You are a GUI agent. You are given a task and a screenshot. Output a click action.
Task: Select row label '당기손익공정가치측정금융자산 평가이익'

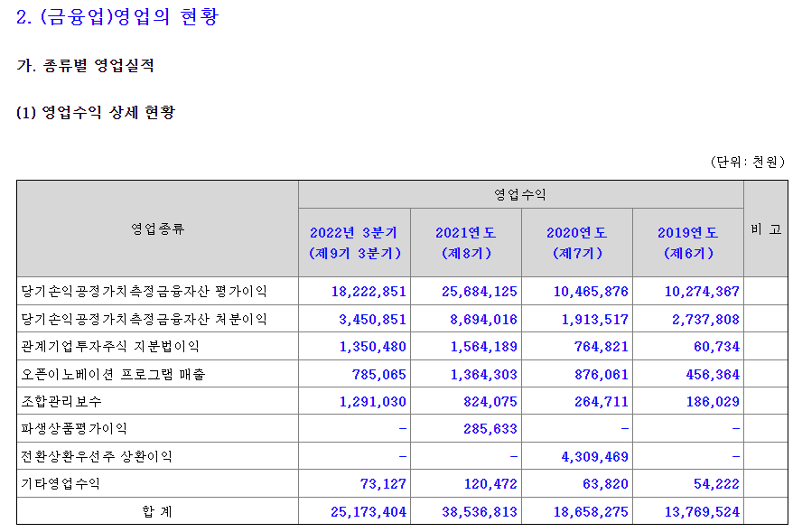click(x=144, y=291)
